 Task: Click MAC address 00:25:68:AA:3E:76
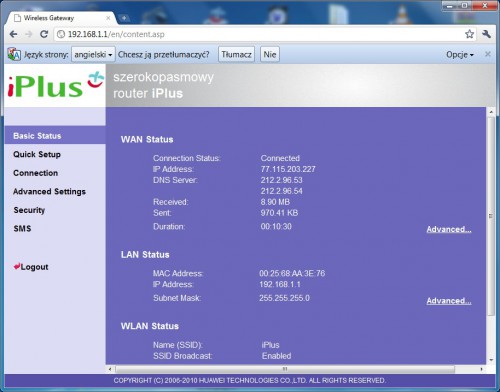point(292,274)
